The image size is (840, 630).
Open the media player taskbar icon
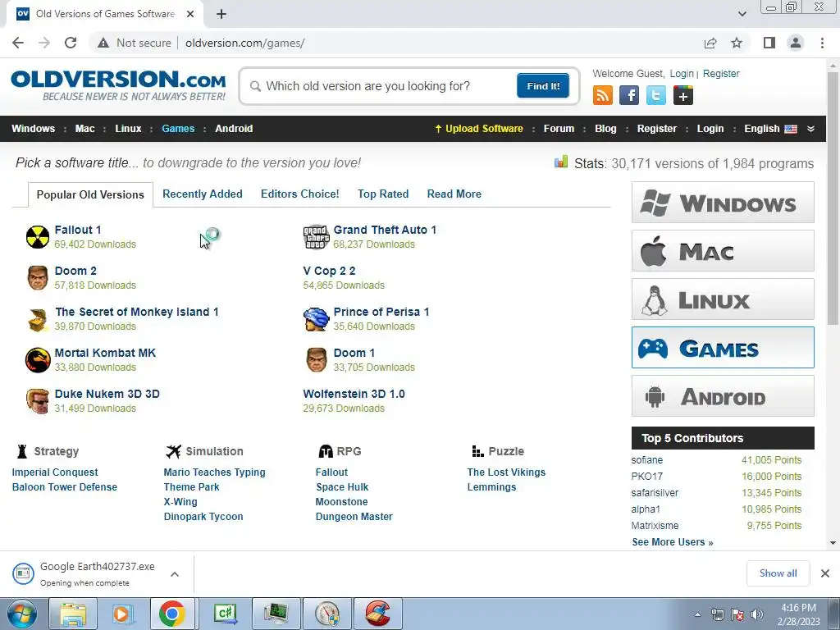(x=122, y=614)
